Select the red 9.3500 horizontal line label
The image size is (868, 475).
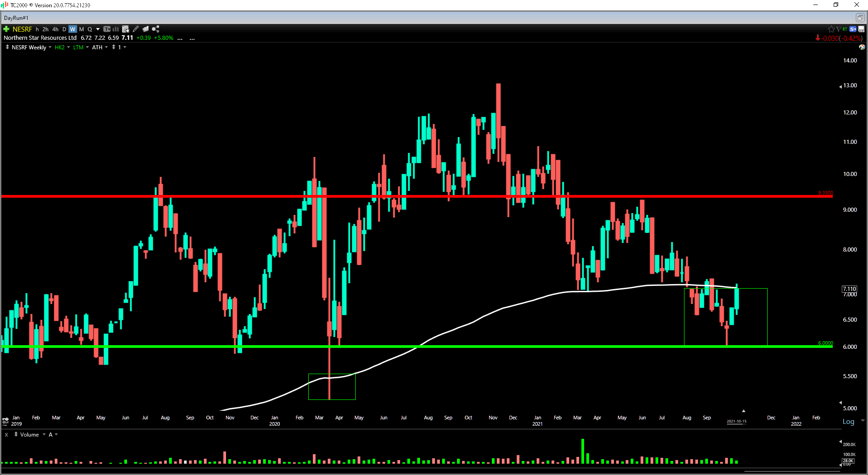tap(826, 193)
